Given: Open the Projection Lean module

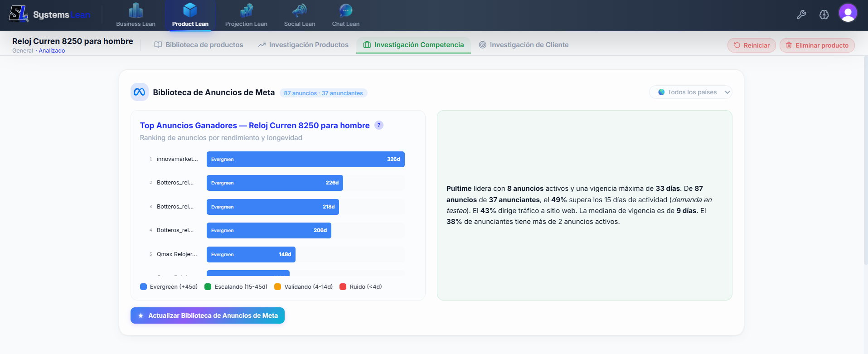Looking at the screenshot, I should click(x=246, y=15).
